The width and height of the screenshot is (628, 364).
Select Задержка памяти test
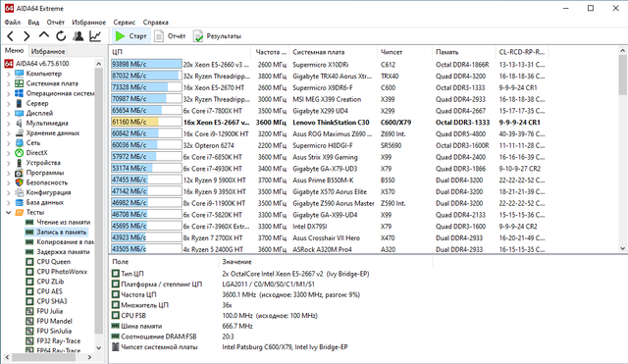click(x=63, y=252)
